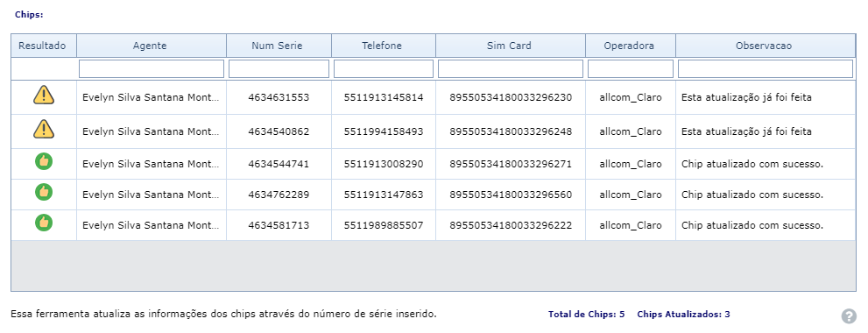Focus the Num Serie filter field
The image size is (868, 333).
pyautogui.click(x=279, y=68)
